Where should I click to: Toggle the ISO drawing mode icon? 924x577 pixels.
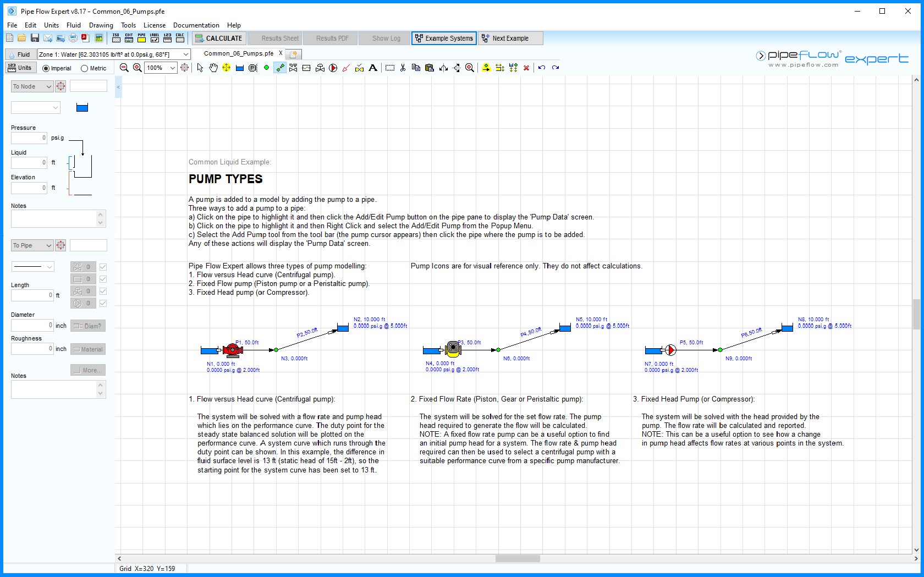pyautogui.click(x=116, y=38)
